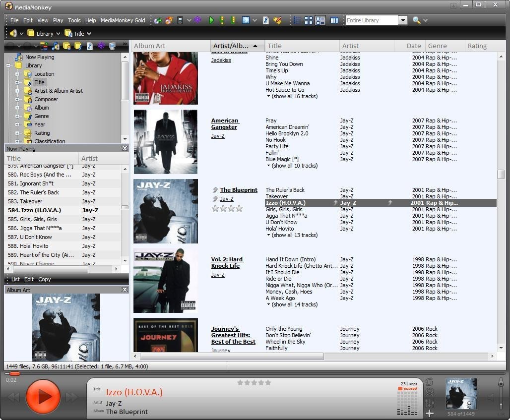Show all 13 tracks of The Blueprint

tap(292, 235)
